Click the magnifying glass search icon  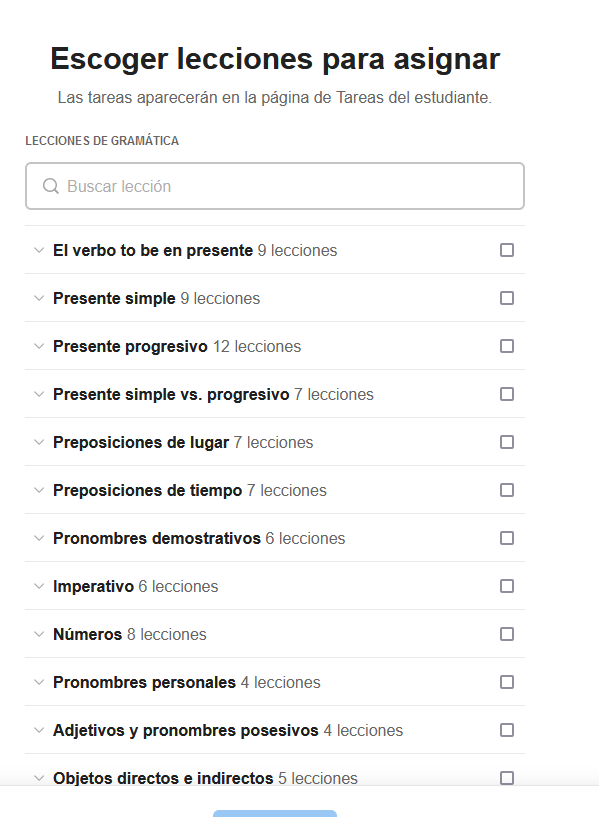(x=51, y=186)
